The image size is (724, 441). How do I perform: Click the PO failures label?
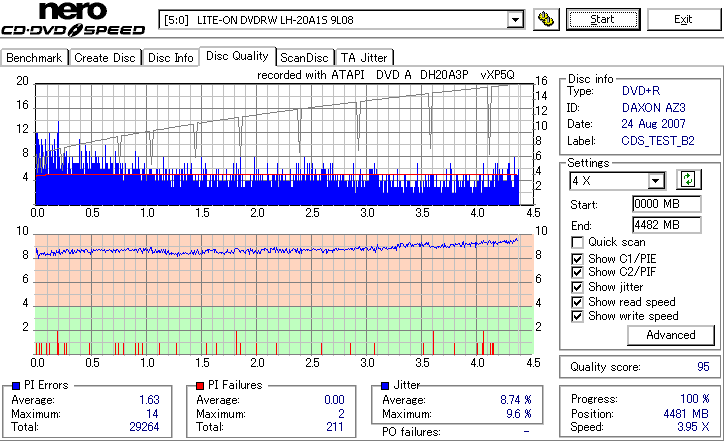411,432
